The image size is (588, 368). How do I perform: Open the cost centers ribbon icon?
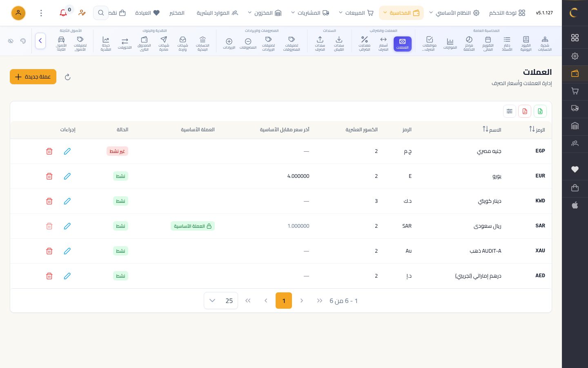[469, 43]
